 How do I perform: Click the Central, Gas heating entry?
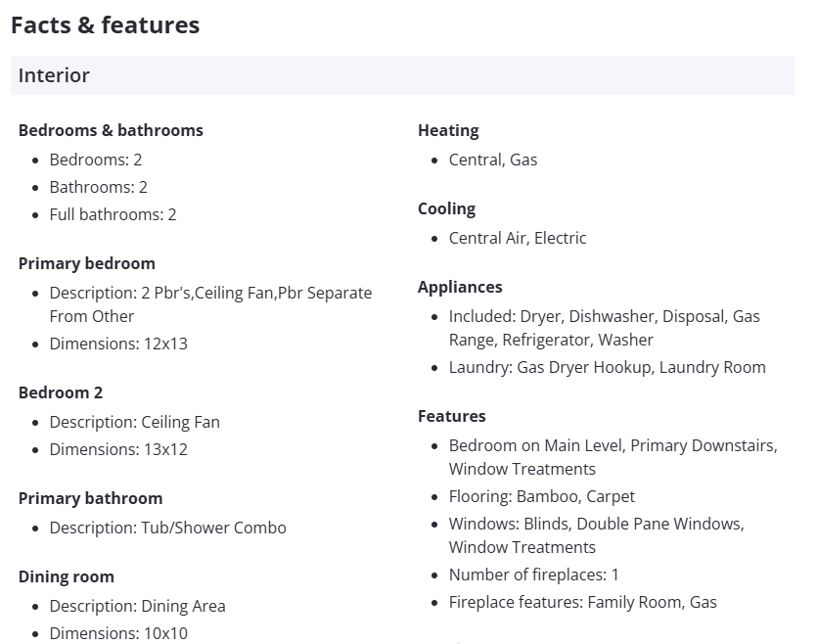pos(493,160)
